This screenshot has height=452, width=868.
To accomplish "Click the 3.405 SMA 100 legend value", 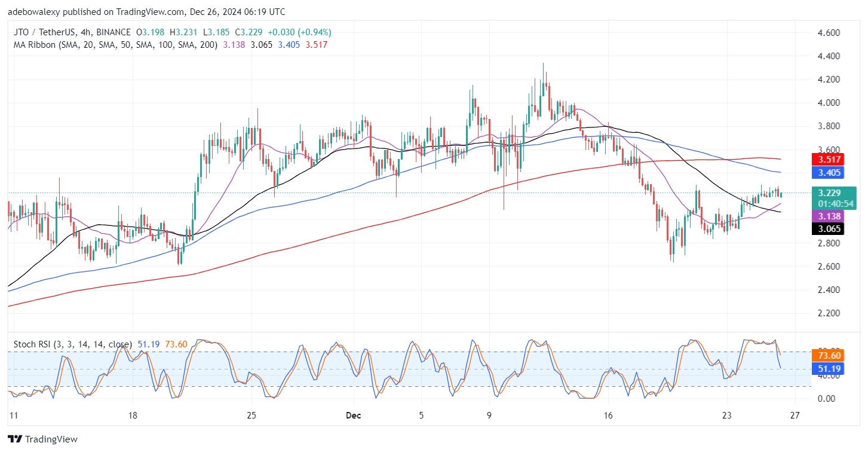I will [x=289, y=44].
